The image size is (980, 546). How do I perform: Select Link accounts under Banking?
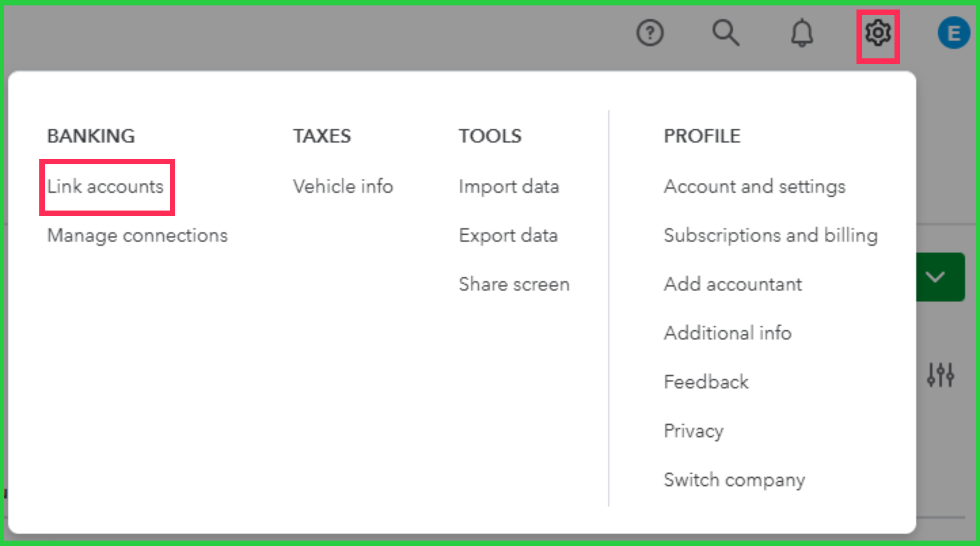[x=105, y=186]
